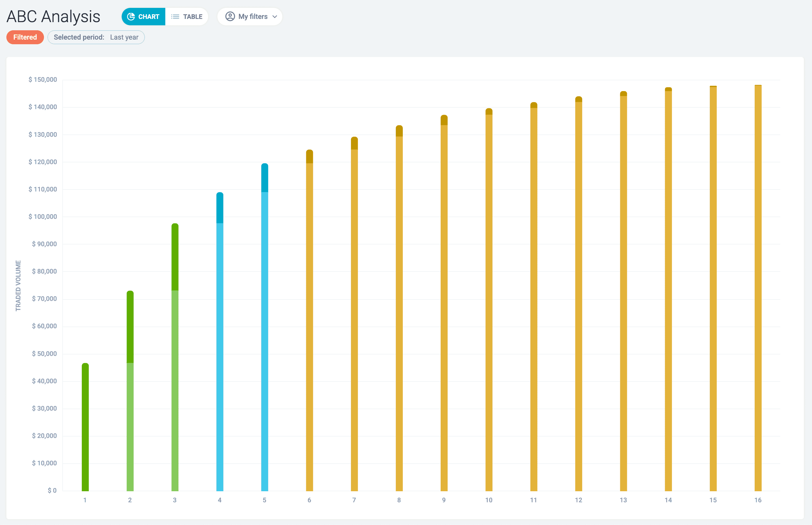
Task: Click the ABC Analysis page title
Action: pos(54,16)
